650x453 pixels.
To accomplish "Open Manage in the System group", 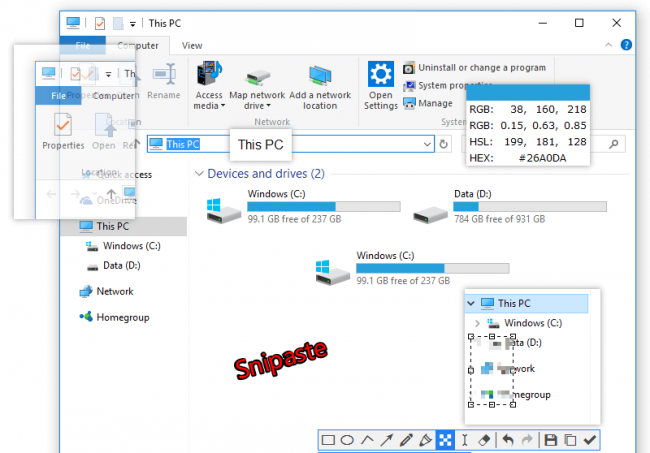I will coord(428,103).
